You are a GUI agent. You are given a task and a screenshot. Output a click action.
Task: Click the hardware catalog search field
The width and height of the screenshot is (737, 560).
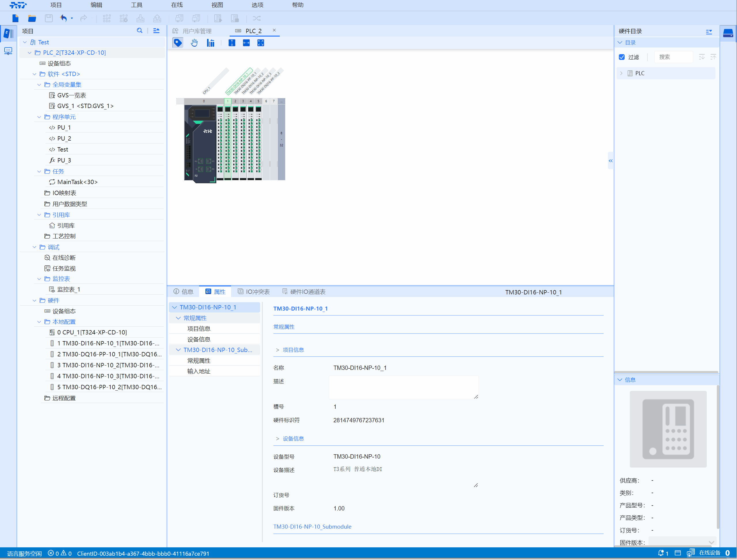tap(673, 57)
